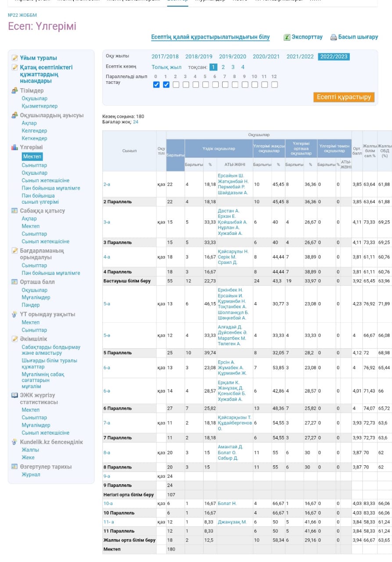Click the Сабаққа қатысу section icon

point(15,211)
